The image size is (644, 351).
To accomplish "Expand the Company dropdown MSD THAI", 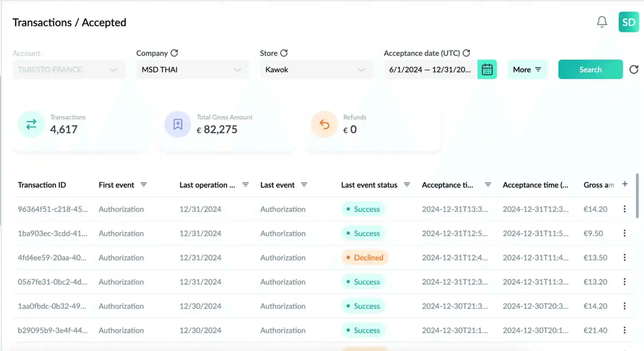I will 192,70.
